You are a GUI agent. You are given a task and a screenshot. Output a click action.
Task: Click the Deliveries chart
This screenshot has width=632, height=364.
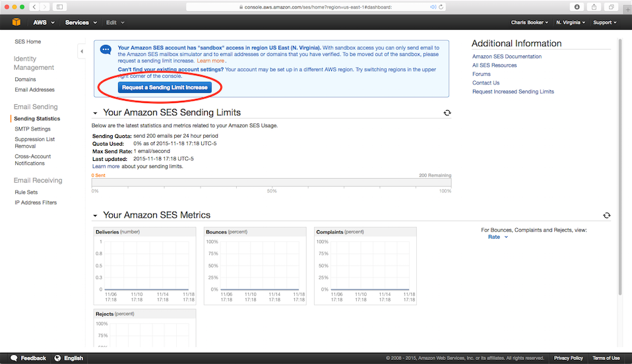coord(144,266)
